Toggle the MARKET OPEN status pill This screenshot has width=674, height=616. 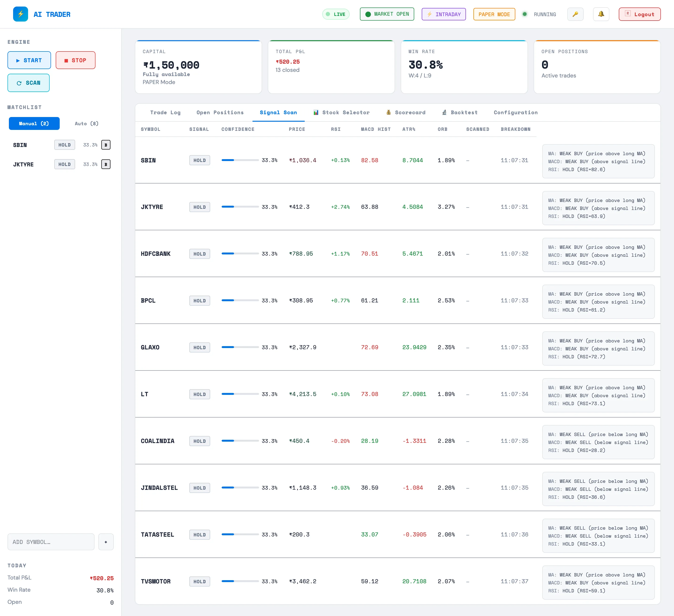387,14
